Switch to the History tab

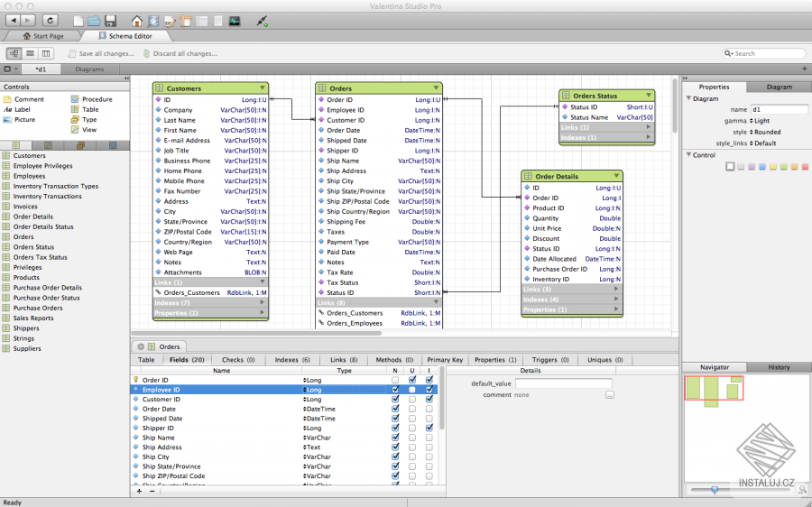click(779, 367)
